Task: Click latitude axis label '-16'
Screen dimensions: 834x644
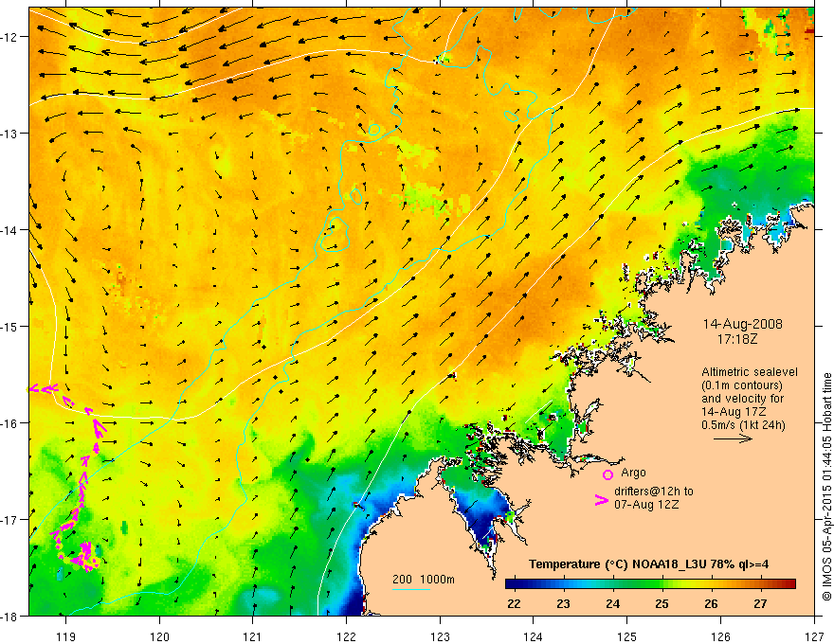Action: 10,423
